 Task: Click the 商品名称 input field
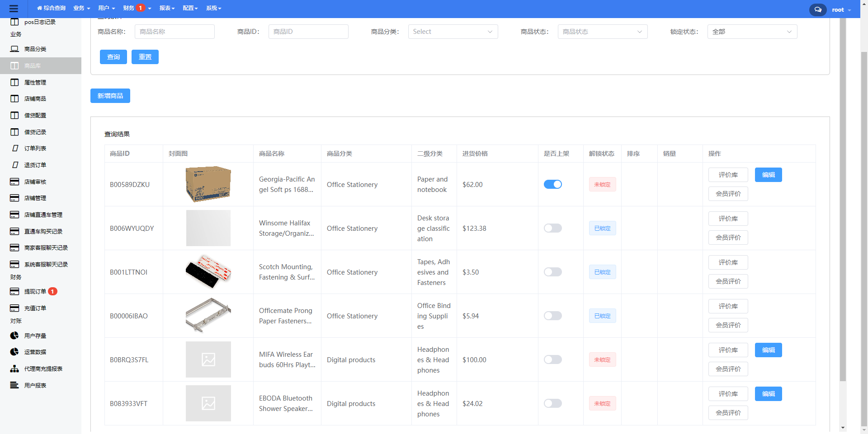click(175, 32)
